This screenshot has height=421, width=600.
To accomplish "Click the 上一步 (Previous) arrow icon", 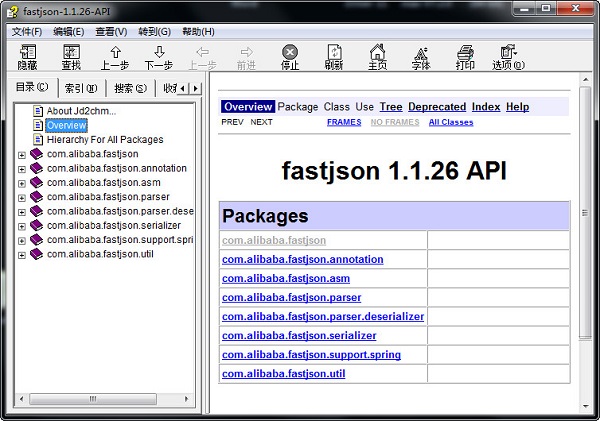I will pyautogui.click(x=115, y=56).
